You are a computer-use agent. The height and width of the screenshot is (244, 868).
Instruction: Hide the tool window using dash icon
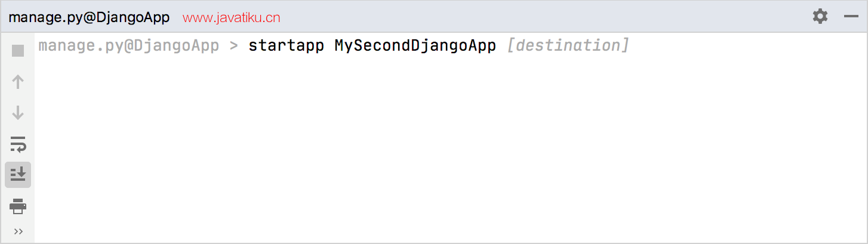851,17
